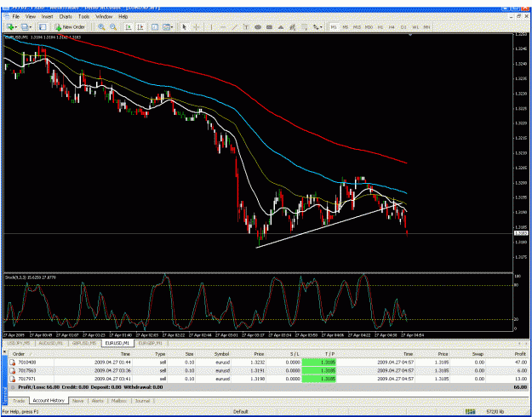Select the text label tool icon
Screen dimensions: 532x417
click(305, 26)
